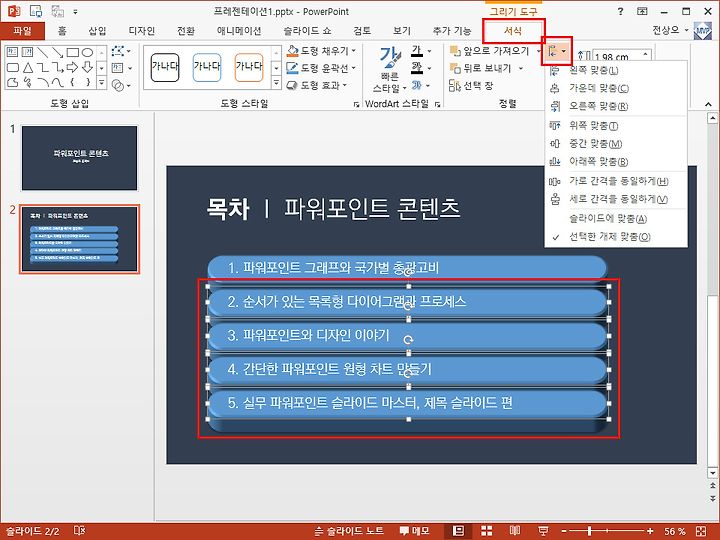The height and width of the screenshot is (540, 720).
Task: Open PowerPoint help question mark
Action: coord(620,11)
